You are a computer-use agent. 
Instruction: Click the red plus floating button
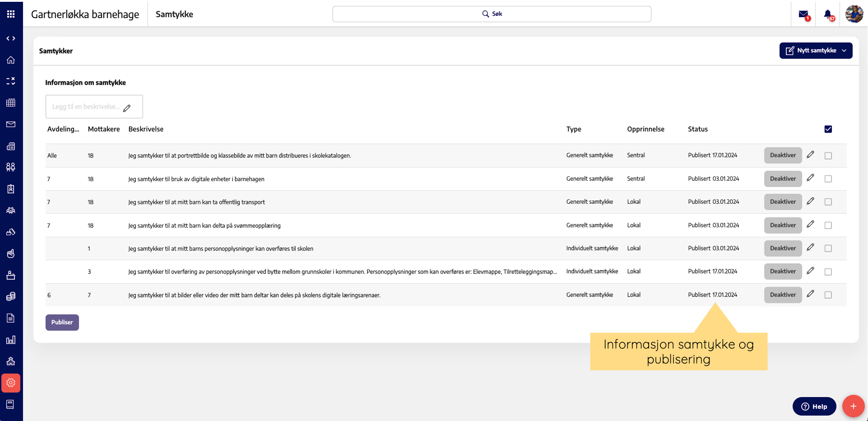click(853, 406)
